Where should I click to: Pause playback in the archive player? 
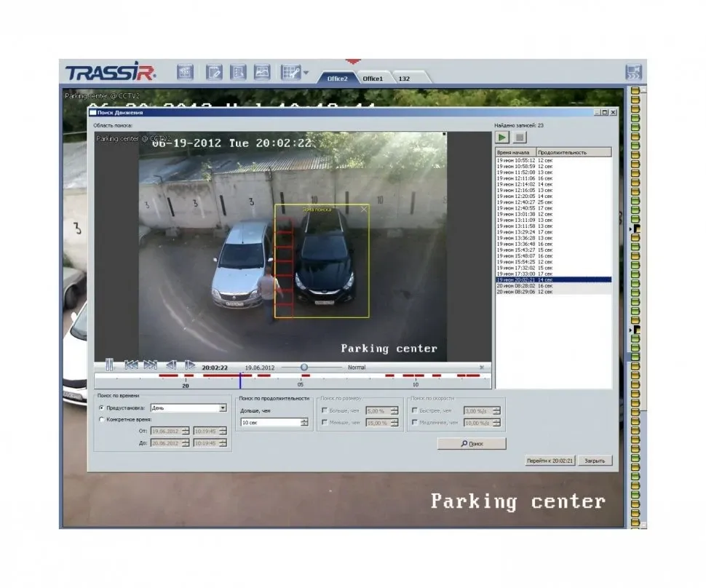108,365
